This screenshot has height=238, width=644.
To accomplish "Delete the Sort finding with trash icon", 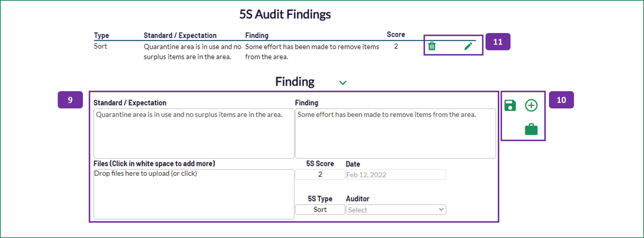I will [x=432, y=46].
